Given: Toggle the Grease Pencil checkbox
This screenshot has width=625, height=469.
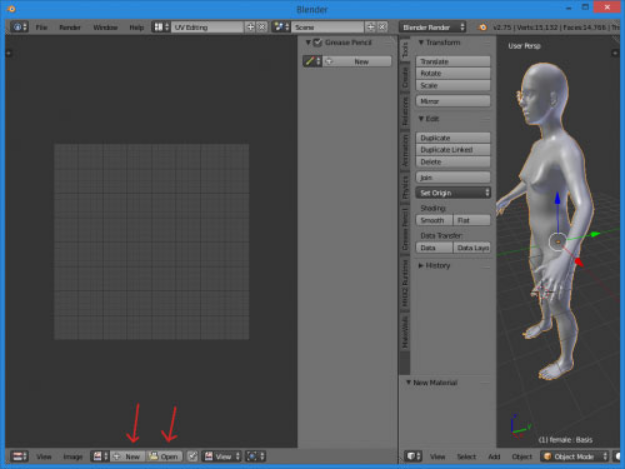Looking at the screenshot, I should pos(318,43).
